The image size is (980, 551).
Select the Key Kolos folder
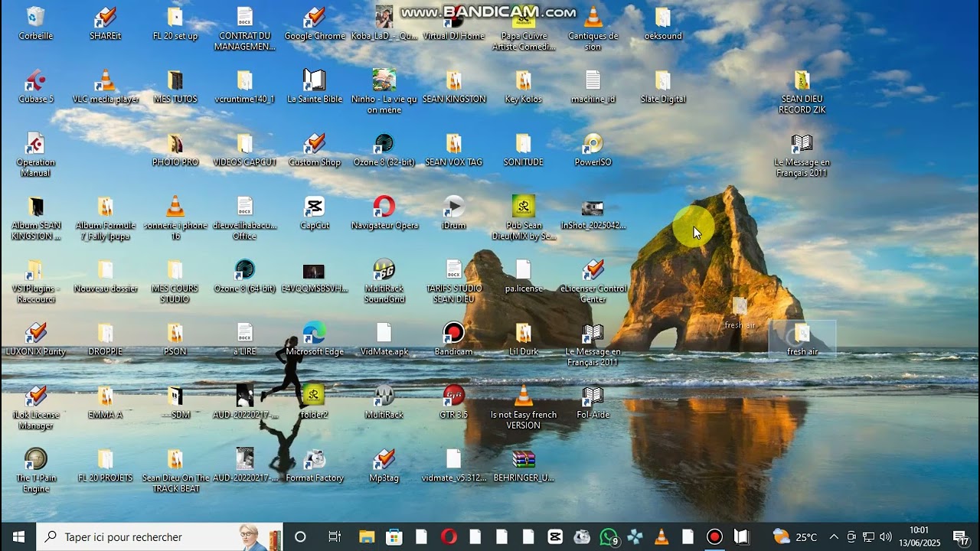(x=524, y=86)
